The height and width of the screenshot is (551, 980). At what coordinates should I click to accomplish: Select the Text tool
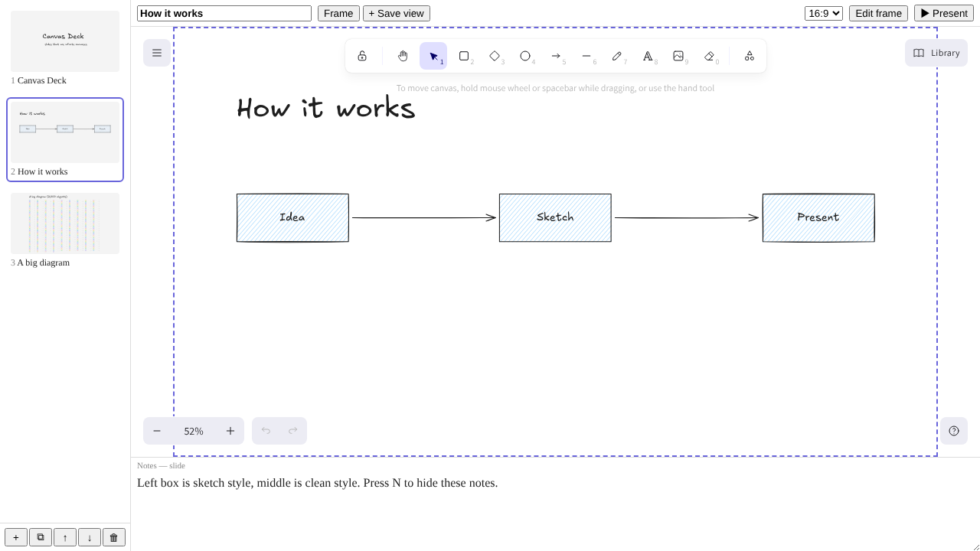(x=648, y=56)
